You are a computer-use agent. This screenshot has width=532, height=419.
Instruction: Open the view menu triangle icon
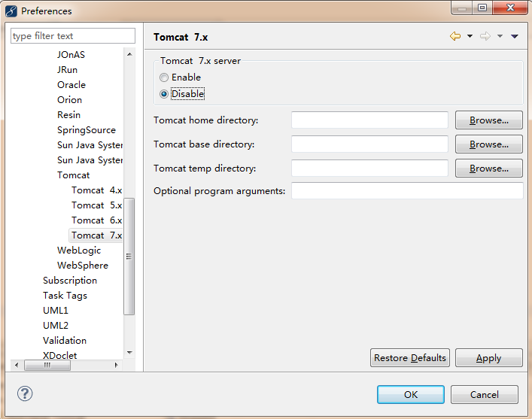click(515, 36)
